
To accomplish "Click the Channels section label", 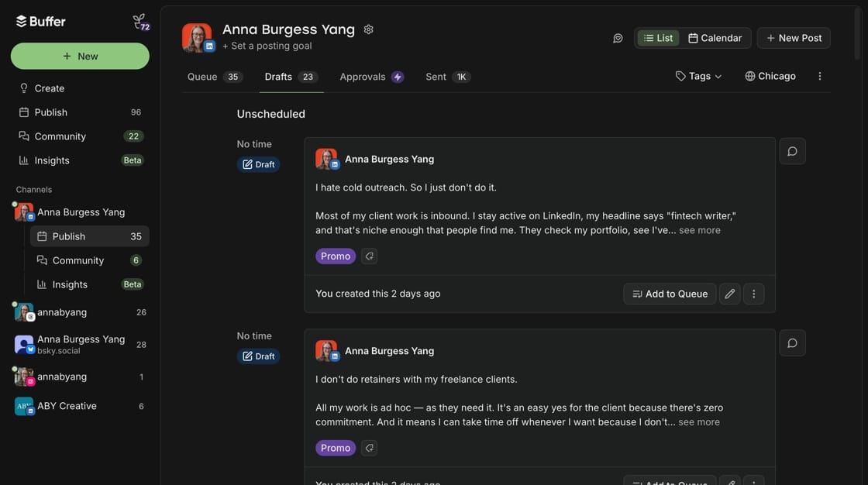I will pos(34,189).
